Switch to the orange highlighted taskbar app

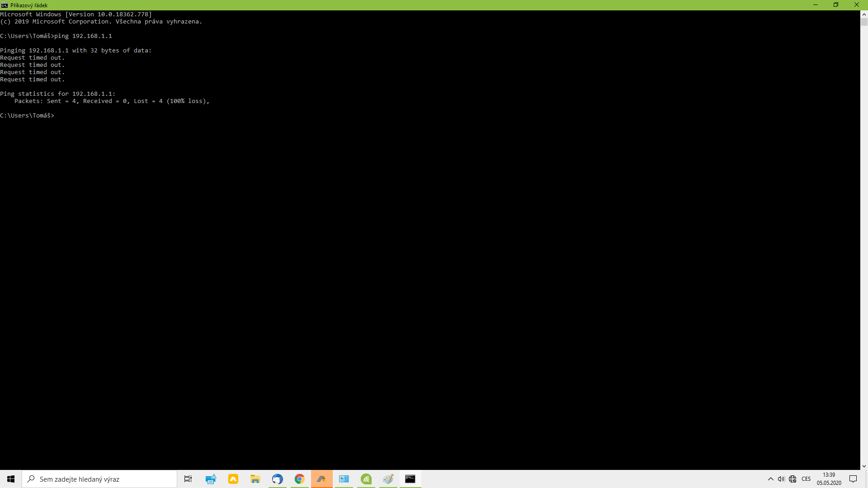[321, 479]
